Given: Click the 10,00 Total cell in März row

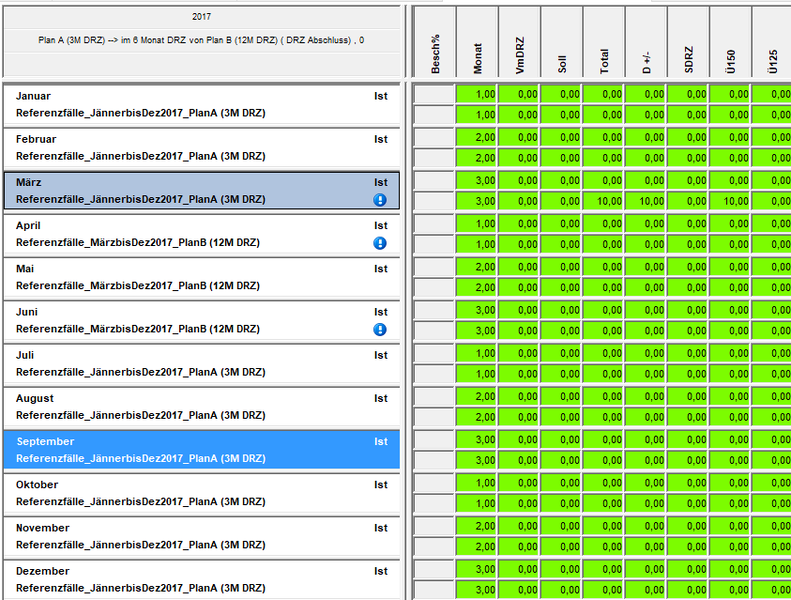Looking at the screenshot, I should tap(604, 201).
